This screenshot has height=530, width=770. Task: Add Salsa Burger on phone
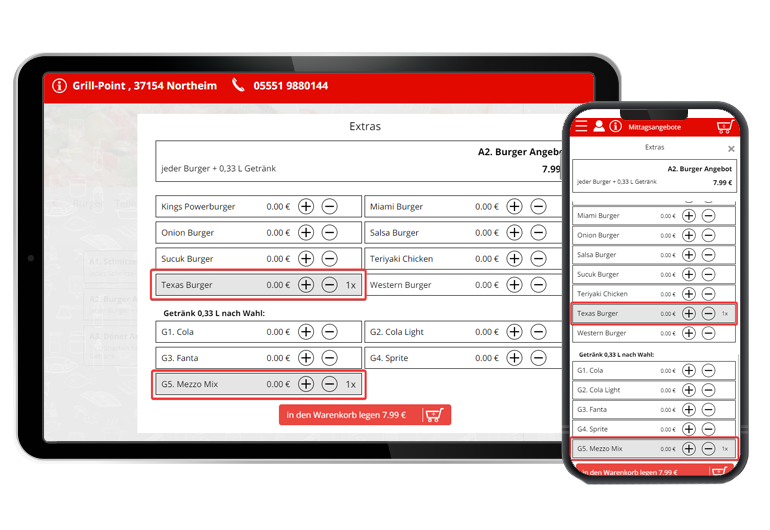click(x=689, y=254)
